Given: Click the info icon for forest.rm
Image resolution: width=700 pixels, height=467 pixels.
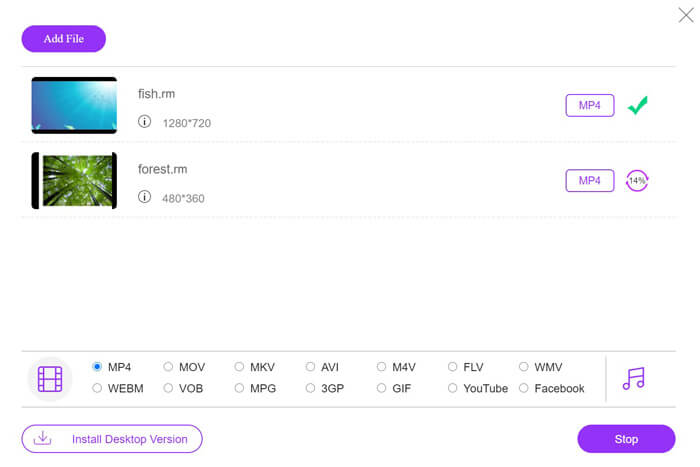Looking at the screenshot, I should [x=144, y=197].
